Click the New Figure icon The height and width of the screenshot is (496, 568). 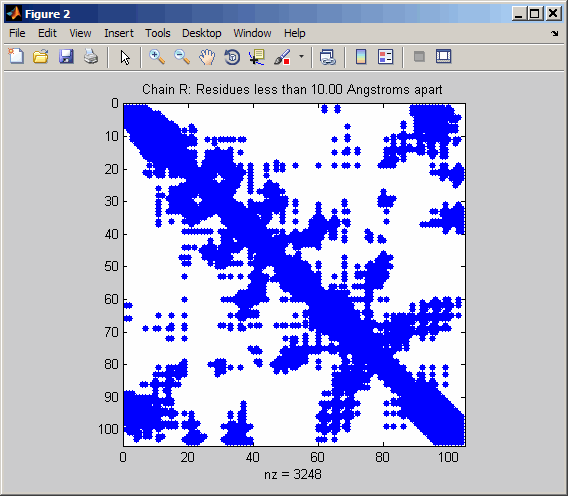(x=16, y=57)
